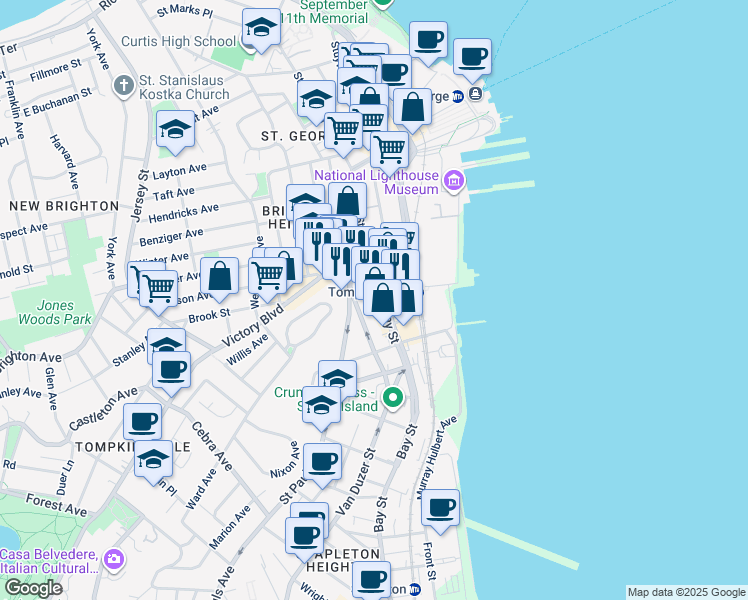The image size is (748, 600).
Task: Click the Casa Belvedere camera pin
Action: pyautogui.click(x=114, y=561)
